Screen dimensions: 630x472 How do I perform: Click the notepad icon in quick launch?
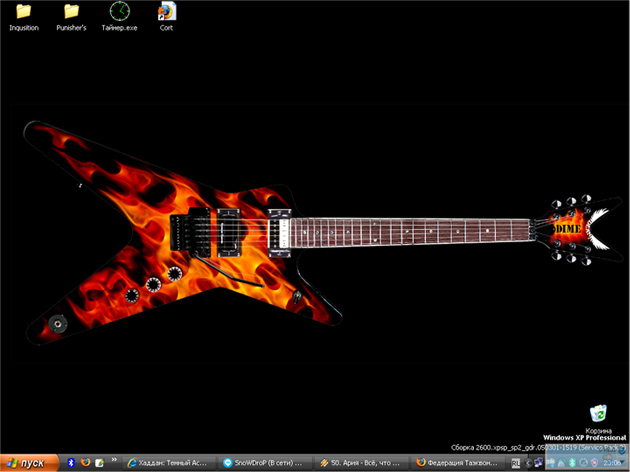click(x=99, y=463)
